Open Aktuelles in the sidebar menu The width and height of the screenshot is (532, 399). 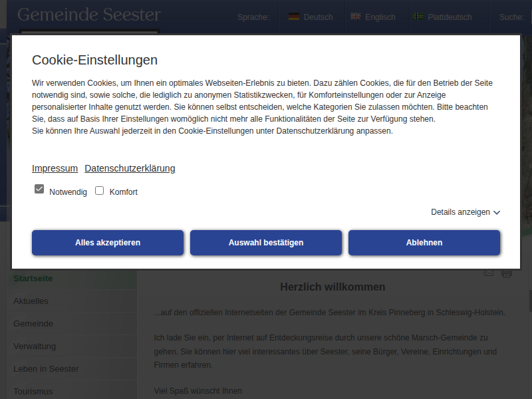31,301
